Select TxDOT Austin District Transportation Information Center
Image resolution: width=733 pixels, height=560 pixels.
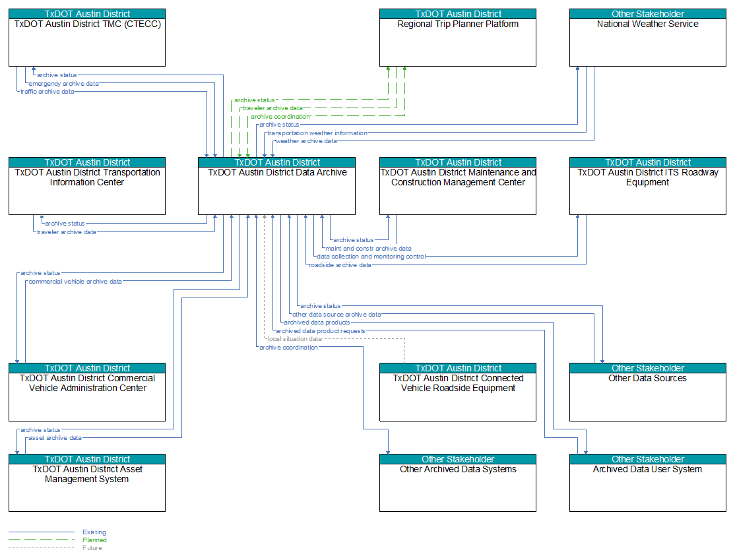(x=87, y=186)
